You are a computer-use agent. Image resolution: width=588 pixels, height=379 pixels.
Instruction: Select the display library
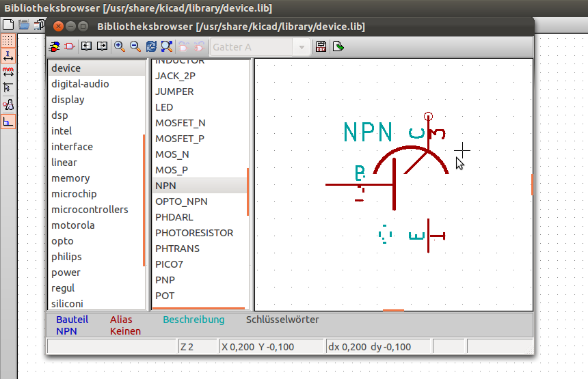click(96, 100)
